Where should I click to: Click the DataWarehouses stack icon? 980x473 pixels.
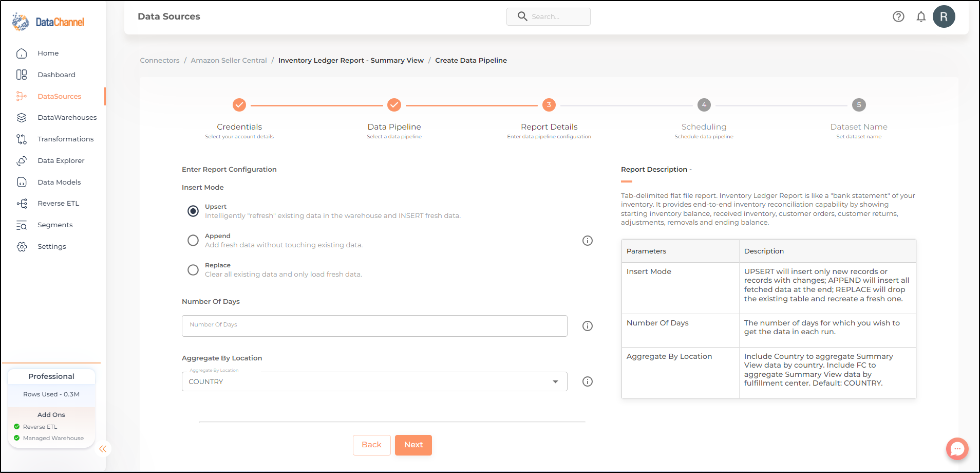pos(22,118)
